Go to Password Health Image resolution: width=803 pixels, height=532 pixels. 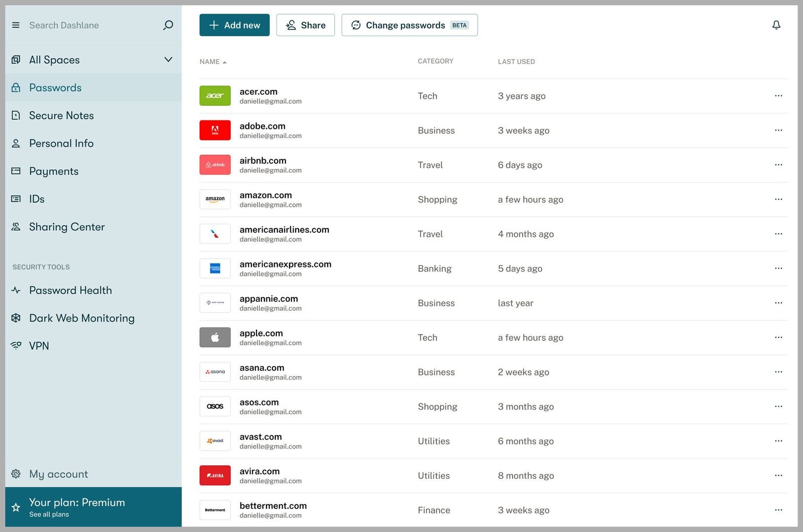coord(70,290)
